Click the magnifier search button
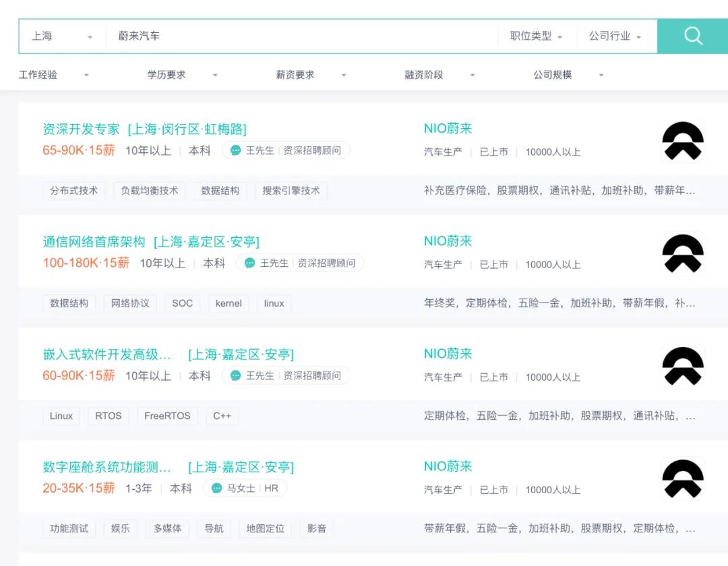 click(693, 36)
